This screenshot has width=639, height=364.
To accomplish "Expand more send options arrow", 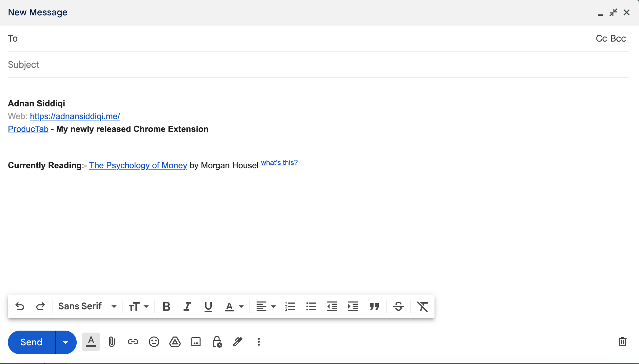I will click(66, 342).
